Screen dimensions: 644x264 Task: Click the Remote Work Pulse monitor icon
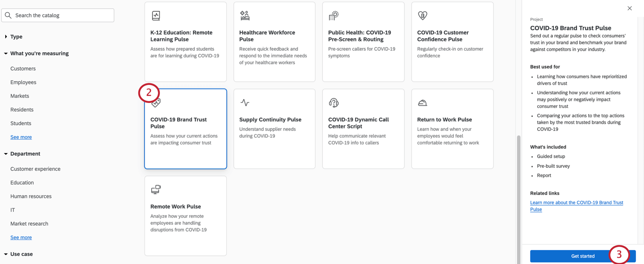(156, 189)
